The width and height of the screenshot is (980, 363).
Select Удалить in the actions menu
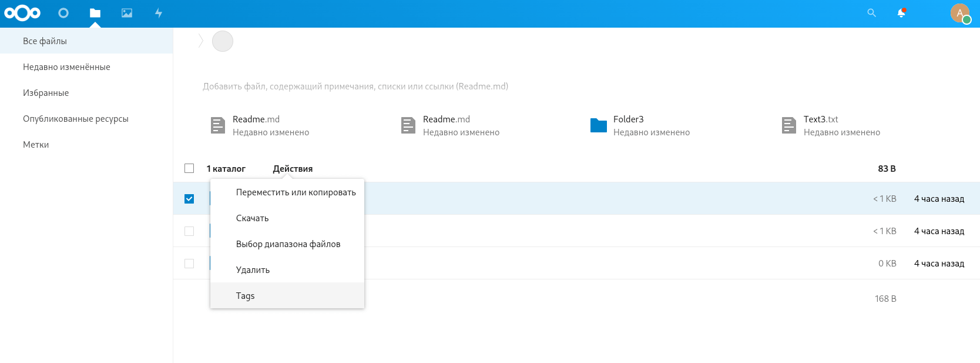coord(253,270)
